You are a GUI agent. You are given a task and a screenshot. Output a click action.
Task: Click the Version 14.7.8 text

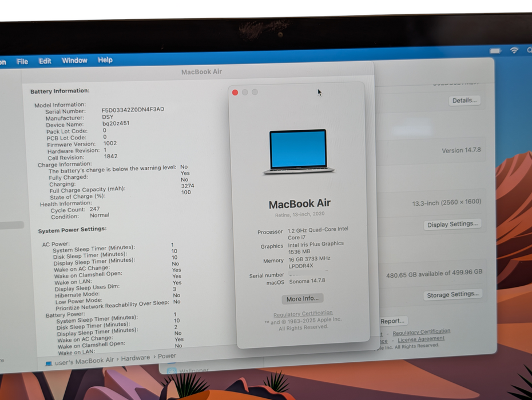point(461,150)
